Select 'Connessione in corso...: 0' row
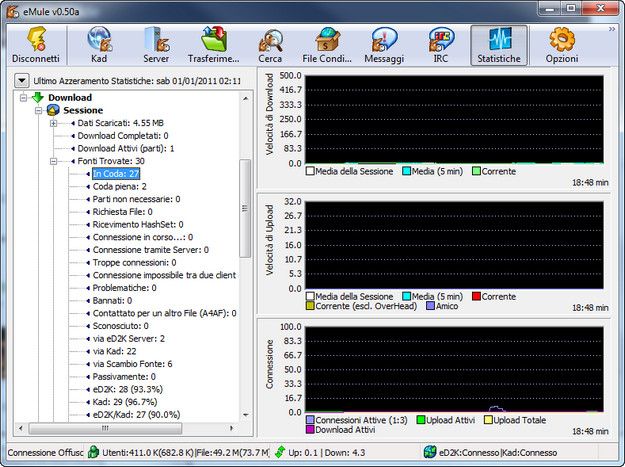The image size is (625, 467). pyautogui.click(x=143, y=237)
